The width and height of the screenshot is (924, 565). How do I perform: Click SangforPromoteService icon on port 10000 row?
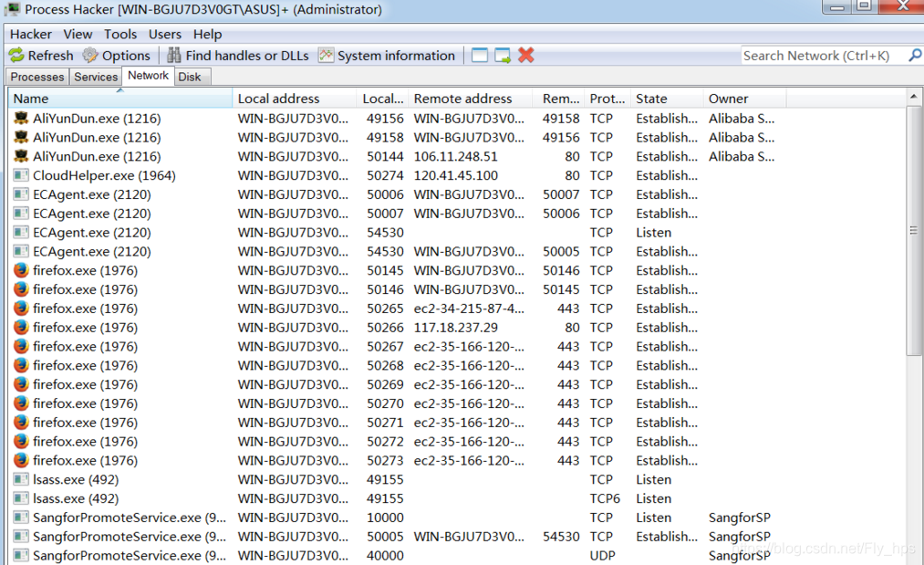(21, 518)
